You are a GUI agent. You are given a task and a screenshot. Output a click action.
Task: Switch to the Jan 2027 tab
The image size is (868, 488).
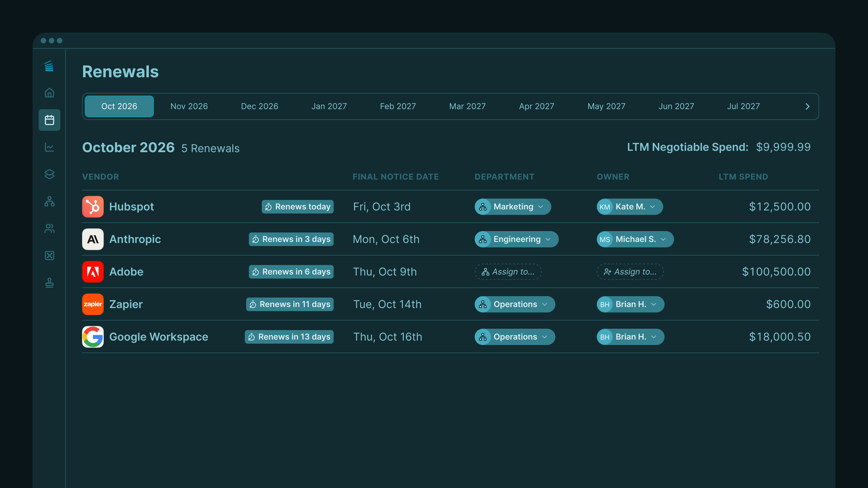pos(329,106)
